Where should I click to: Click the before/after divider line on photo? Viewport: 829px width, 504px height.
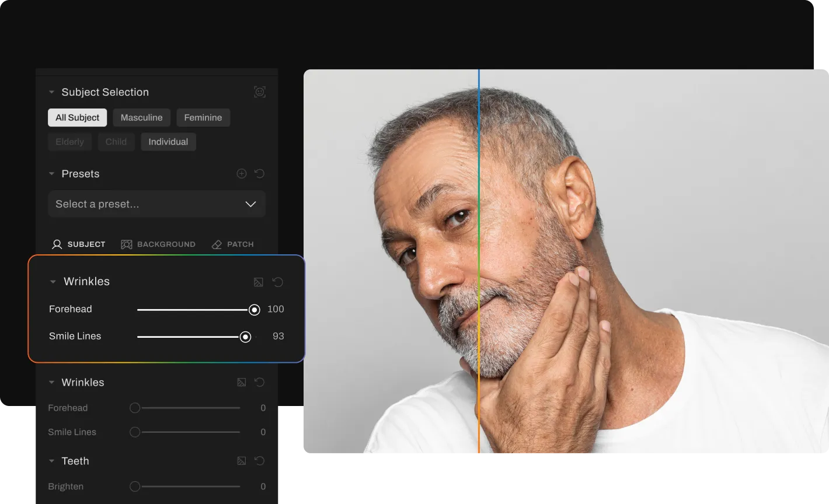click(x=479, y=262)
